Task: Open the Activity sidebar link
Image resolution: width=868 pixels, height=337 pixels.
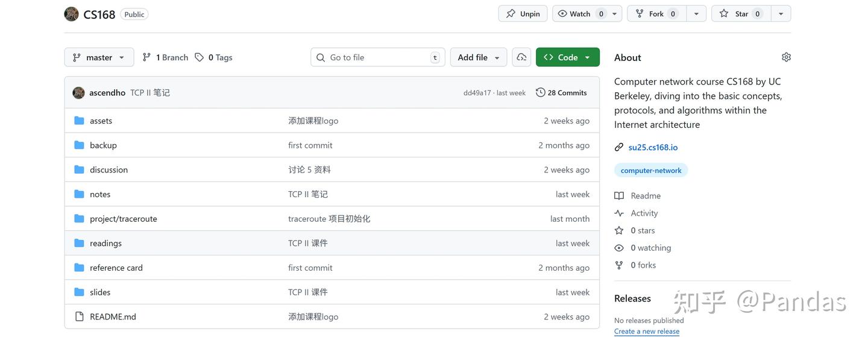Action: (x=644, y=213)
